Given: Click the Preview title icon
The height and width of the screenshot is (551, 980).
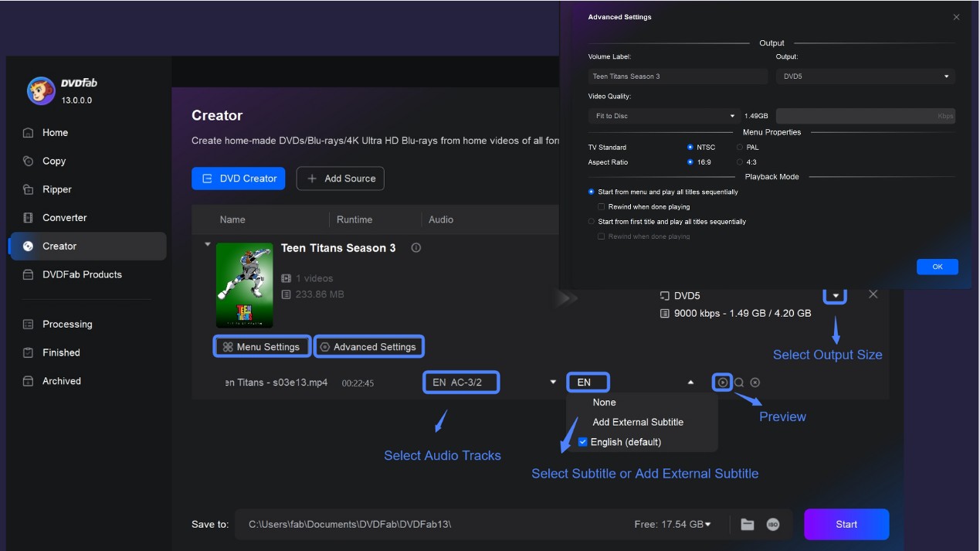Looking at the screenshot, I should (721, 382).
